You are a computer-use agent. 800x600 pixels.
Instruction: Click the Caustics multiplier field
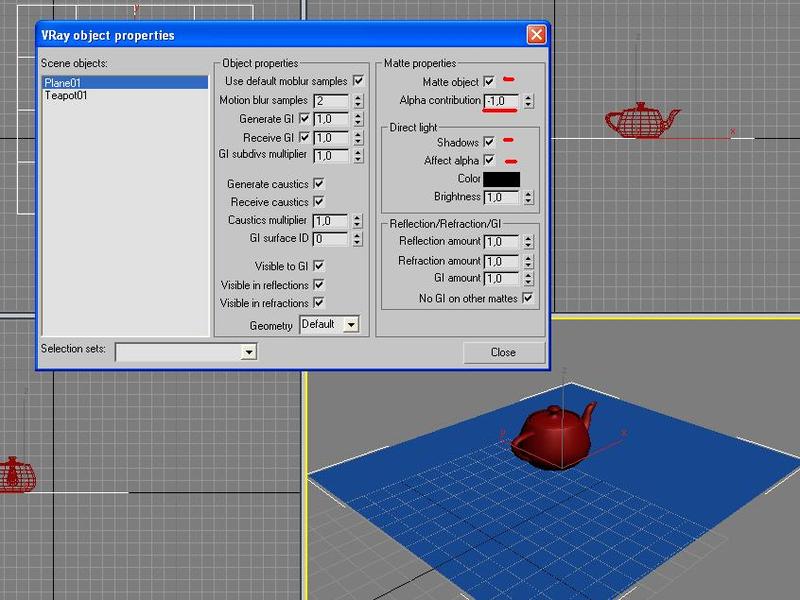click(331, 221)
